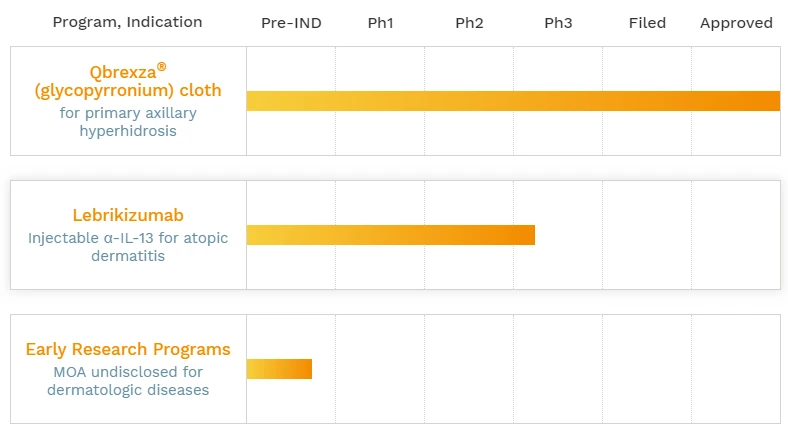Click the Lebrikizumab pipeline progress bar

(x=391, y=235)
